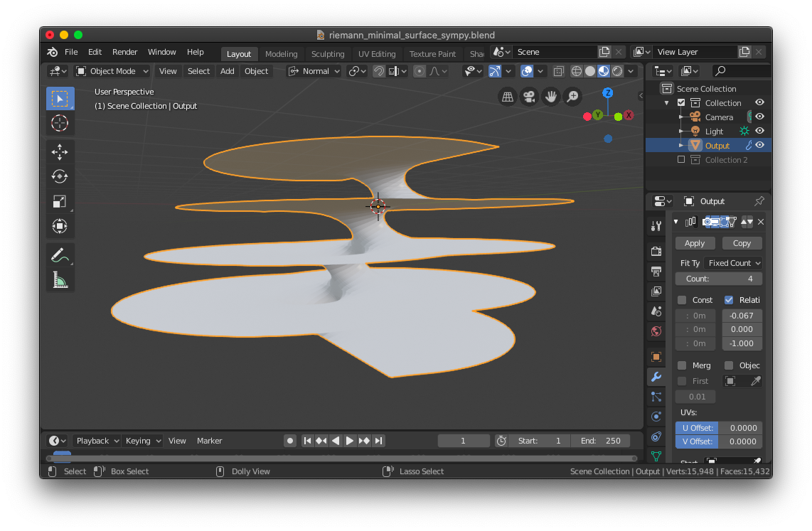
Task: Disable the Relative Offset checkbox
Action: click(x=727, y=299)
